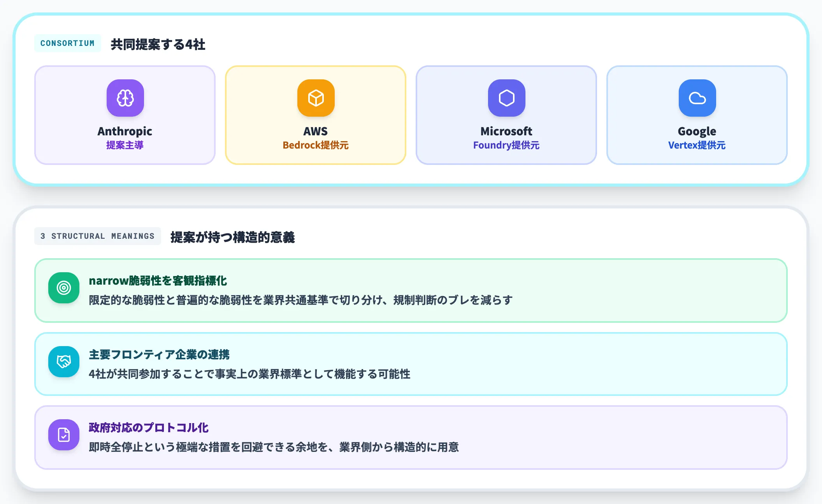Select the CONSORTIUM badge

68,43
